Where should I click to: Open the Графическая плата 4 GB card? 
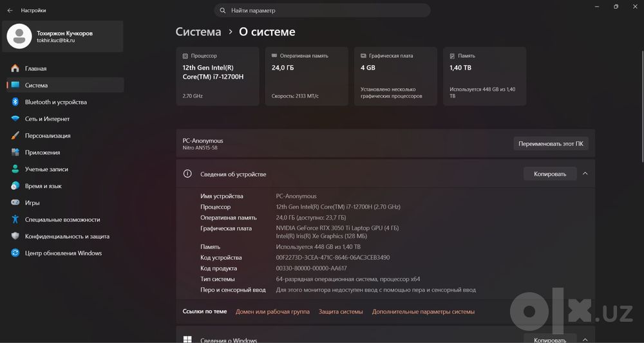tap(395, 77)
